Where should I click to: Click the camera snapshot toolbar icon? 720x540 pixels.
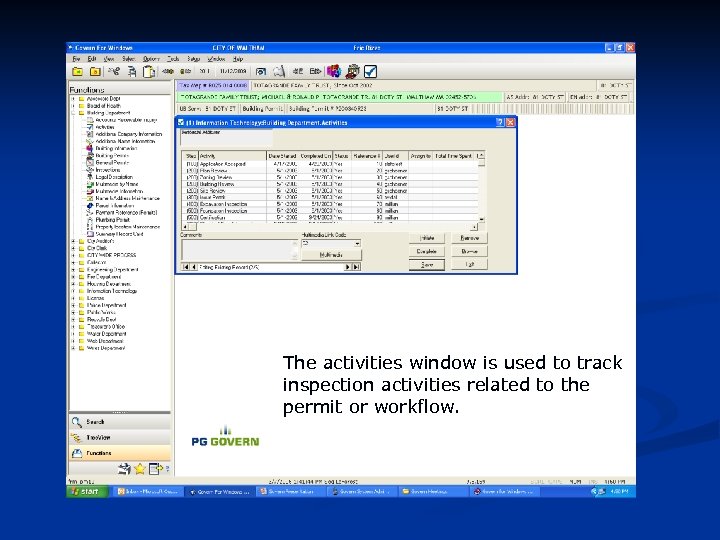[x=261, y=72]
